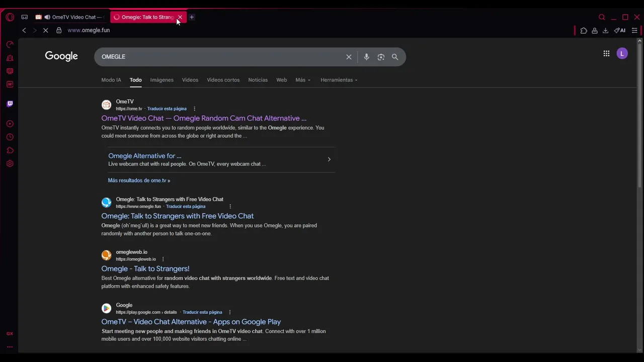This screenshot has height=362, width=644.
Task: Switch to Videos results tab
Action: [190, 80]
